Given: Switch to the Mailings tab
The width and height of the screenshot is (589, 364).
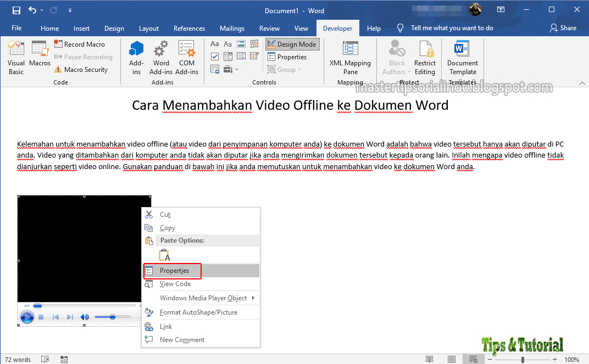Looking at the screenshot, I should [232, 28].
